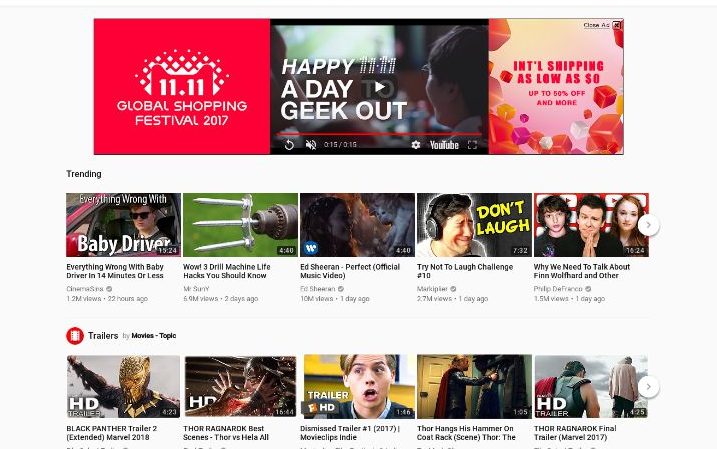Viewport: 717px width, 449px height.
Task: Click the YouTube logo in ad player
Action: (444, 145)
